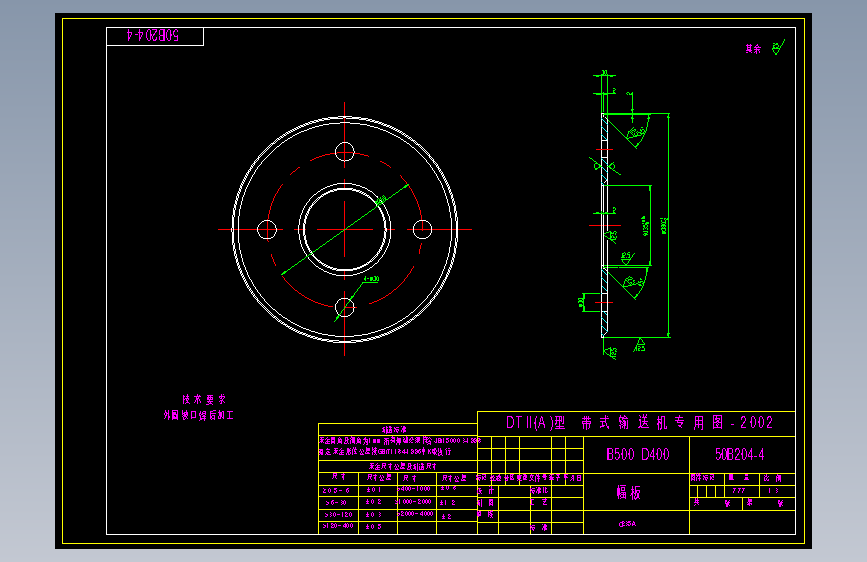
Task: Click the upper bevel angle dimension in the section view
Action: pos(636,133)
